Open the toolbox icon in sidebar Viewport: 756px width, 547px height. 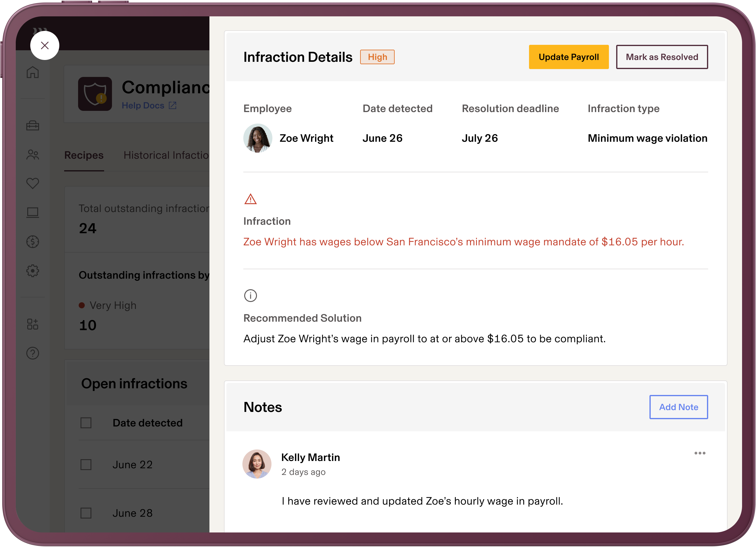(x=33, y=126)
